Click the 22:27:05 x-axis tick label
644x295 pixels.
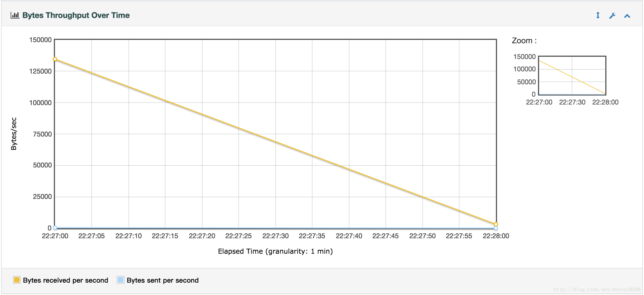tap(91, 236)
